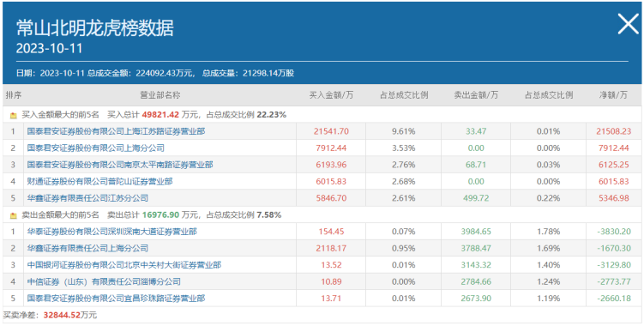
Task: Open 国泰君安宜昌珍珠路证券营业部 link
Action: [x=117, y=299]
